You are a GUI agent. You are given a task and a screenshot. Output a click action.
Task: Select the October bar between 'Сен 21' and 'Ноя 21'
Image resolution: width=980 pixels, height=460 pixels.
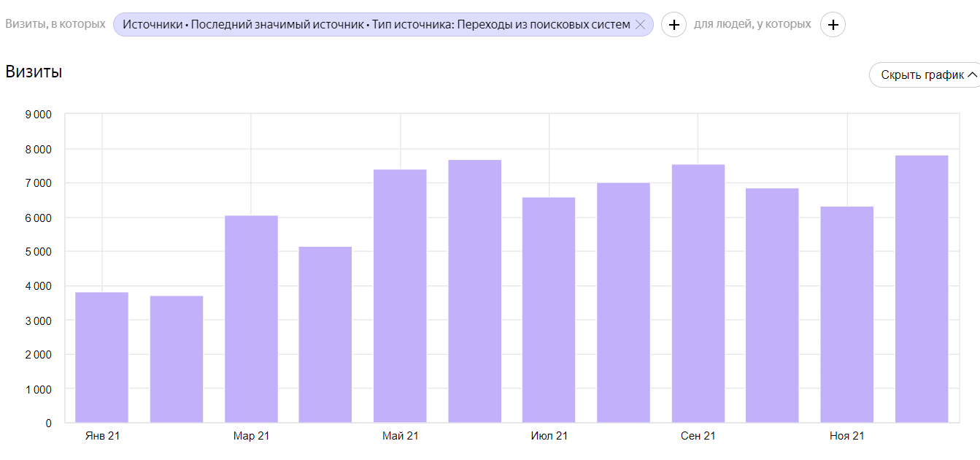[x=772, y=306]
